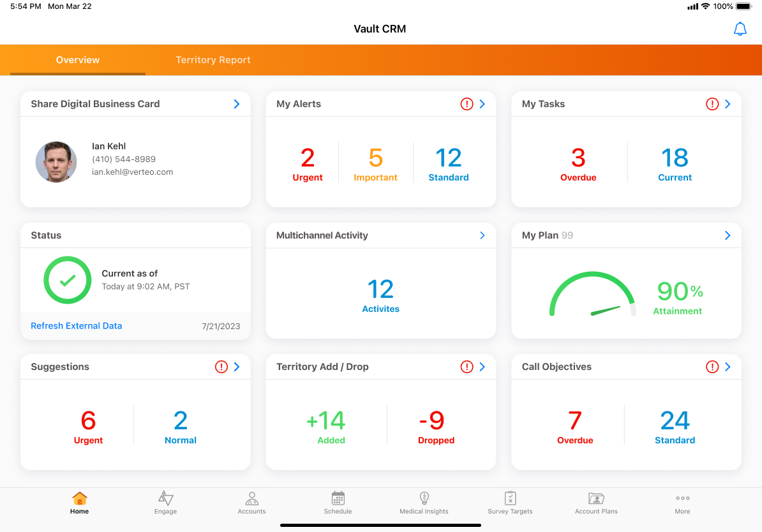Select the Survey Targets icon
This screenshot has width=762, height=532.
click(x=510, y=499)
